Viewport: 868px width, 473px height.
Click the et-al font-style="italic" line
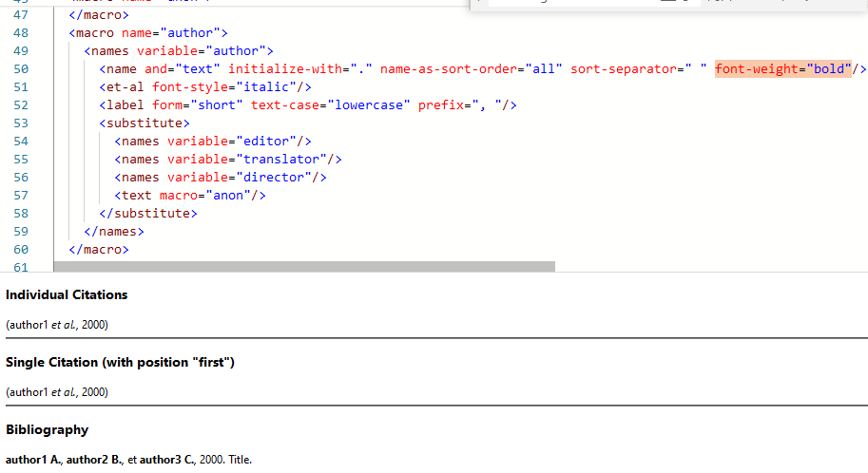pyautogui.click(x=205, y=86)
